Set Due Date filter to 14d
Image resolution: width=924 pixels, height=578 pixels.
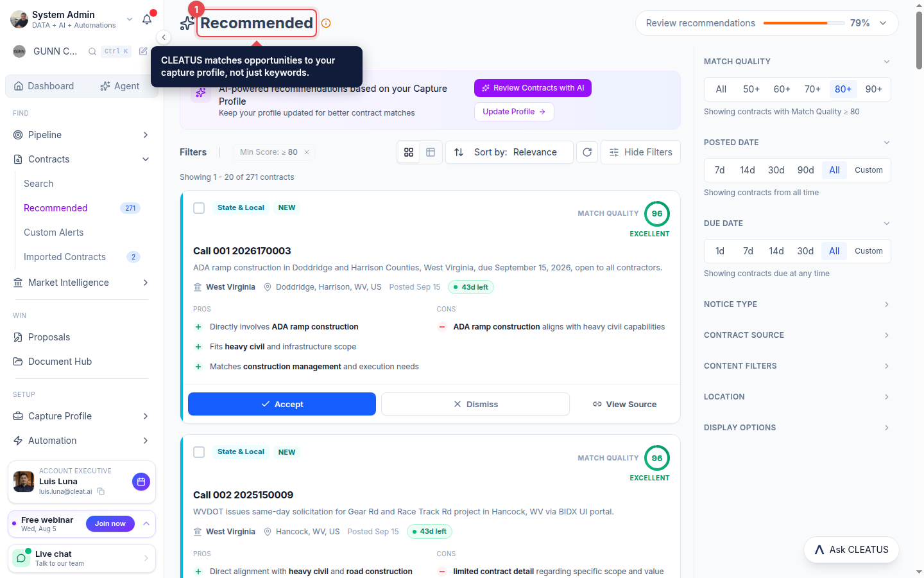tap(776, 251)
